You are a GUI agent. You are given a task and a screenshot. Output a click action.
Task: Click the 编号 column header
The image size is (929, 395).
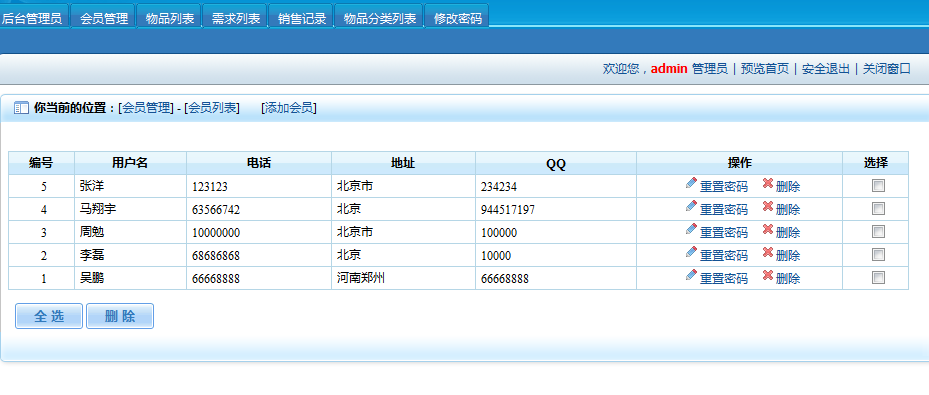click(x=41, y=163)
